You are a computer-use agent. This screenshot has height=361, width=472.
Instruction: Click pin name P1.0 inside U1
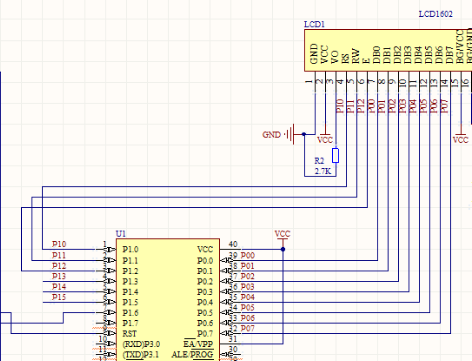130,250
